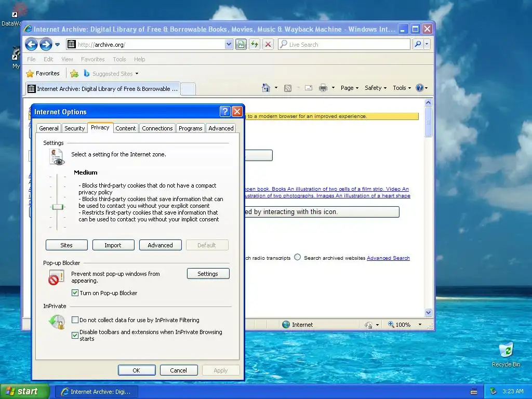
Task: Open the recent pages dropdown beside the Forward button
Action: 57,45
